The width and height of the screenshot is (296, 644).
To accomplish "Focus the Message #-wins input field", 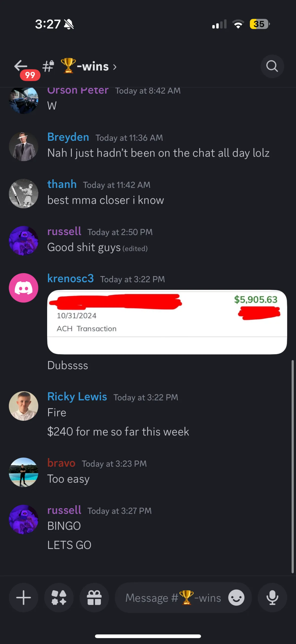I will coord(183,598).
